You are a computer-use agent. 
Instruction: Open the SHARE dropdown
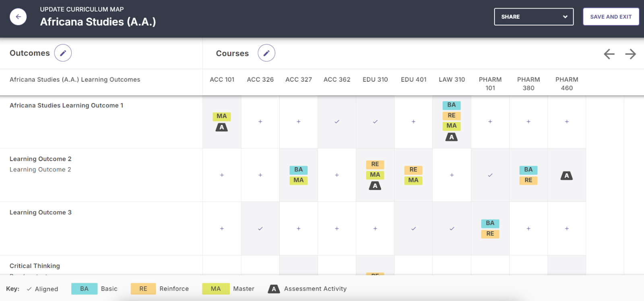[x=533, y=17]
